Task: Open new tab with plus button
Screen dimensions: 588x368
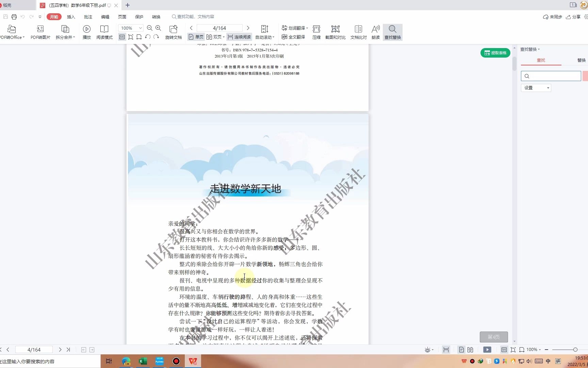Action: pos(128,5)
